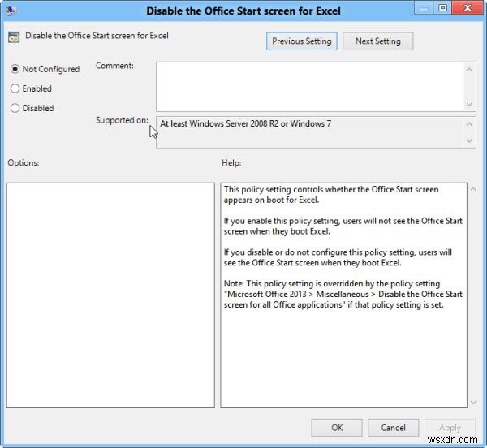Click the 'Disable the Office Start screen' heading text

[x=97, y=36]
